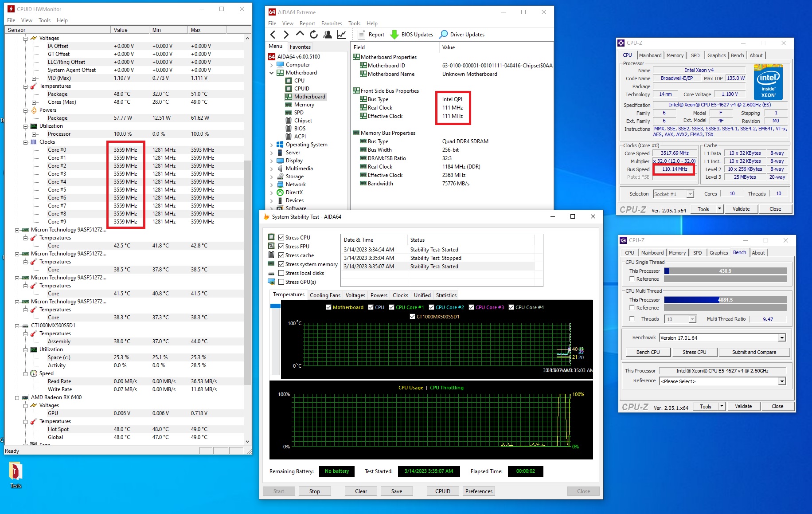
Task: Click the Field column header in AIDA64
Action: [395, 47]
